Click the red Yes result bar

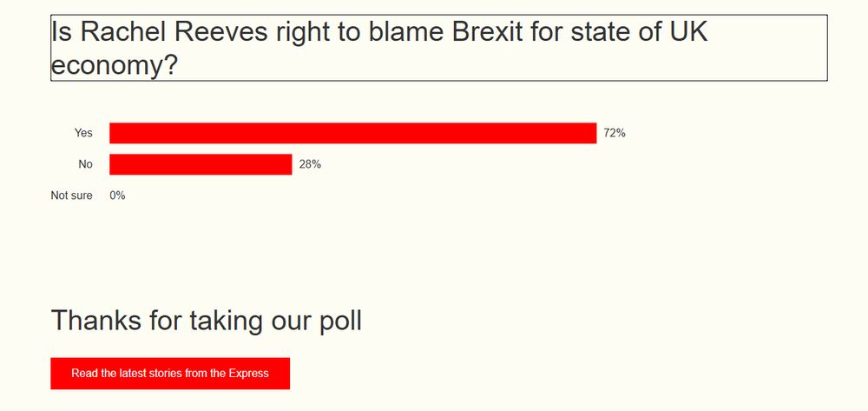point(352,133)
